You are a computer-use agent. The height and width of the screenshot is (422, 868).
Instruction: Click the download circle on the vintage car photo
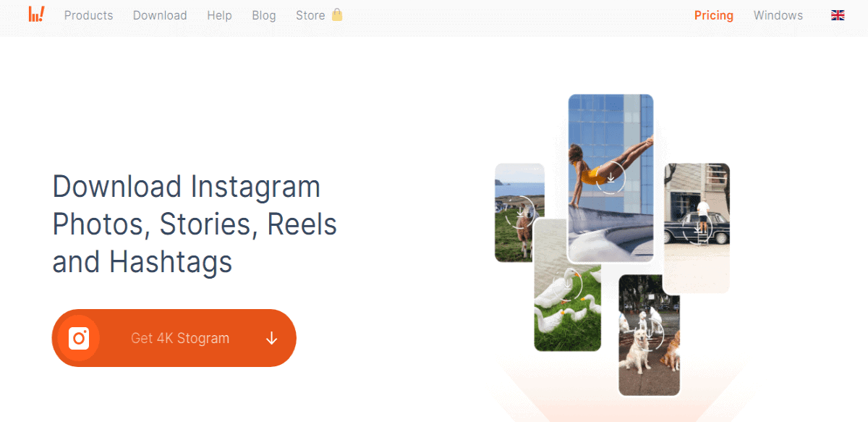pyautogui.click(x=698, y=229)
